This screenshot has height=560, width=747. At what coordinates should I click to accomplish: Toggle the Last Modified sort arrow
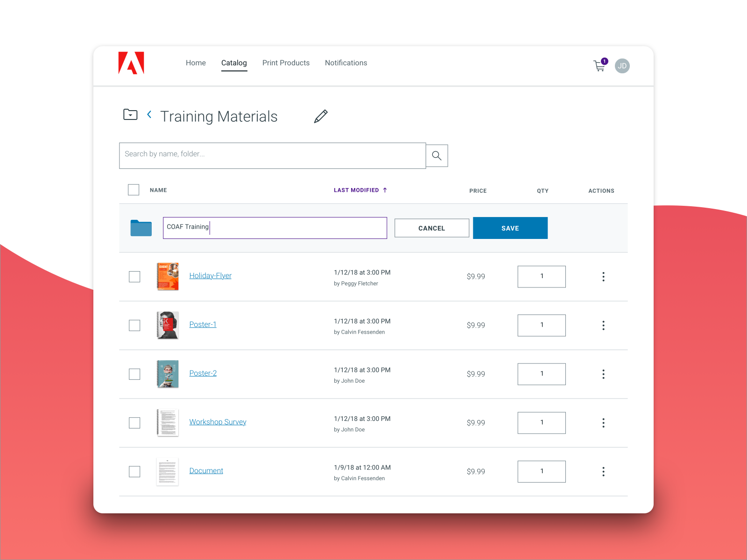coord(385,190)
